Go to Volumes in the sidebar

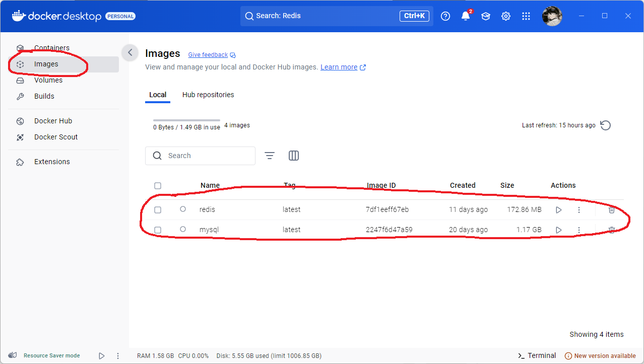click(48, 80)
